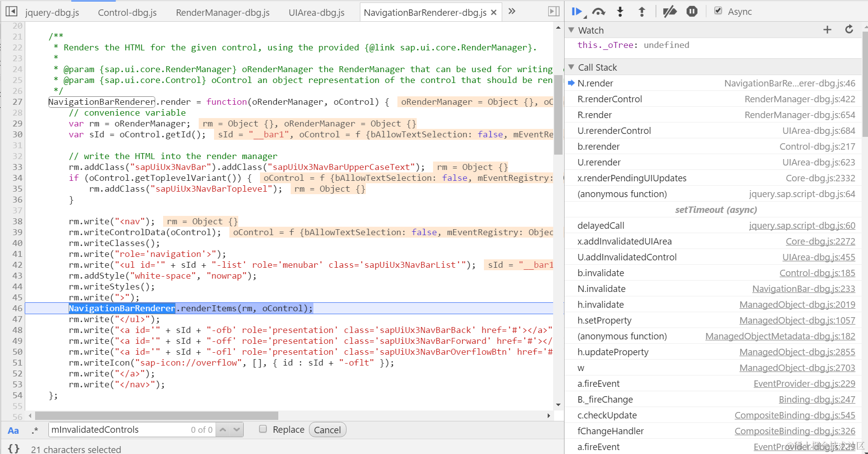Screen dimensions: 868x454
Task: Select B._fireChange call stack frame
Action: point(713,400)
